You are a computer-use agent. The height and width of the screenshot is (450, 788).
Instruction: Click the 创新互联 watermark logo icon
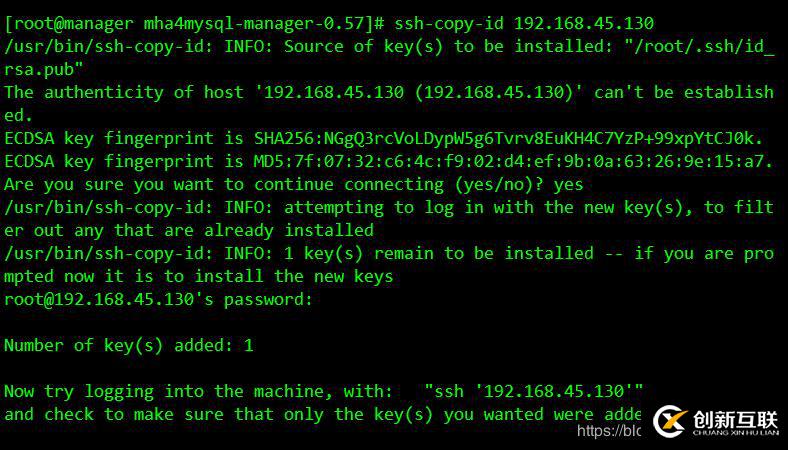[x=669, y=421]
